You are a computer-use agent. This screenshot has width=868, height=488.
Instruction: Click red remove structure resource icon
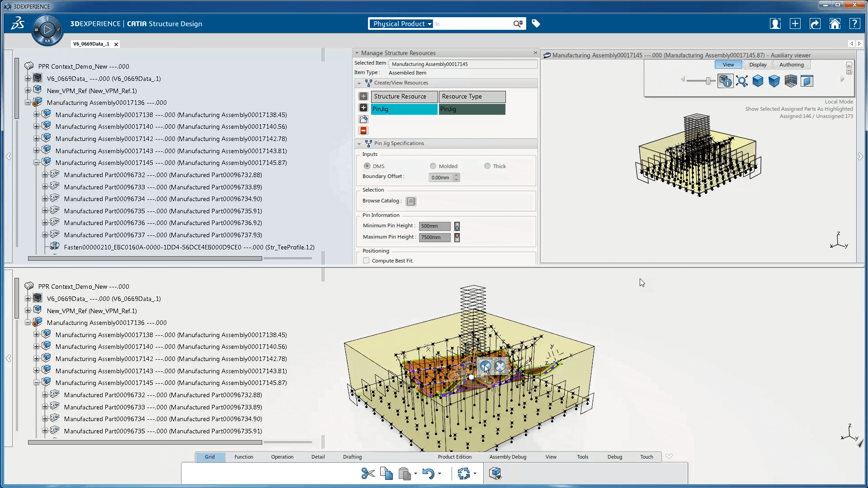pos(363,131)
